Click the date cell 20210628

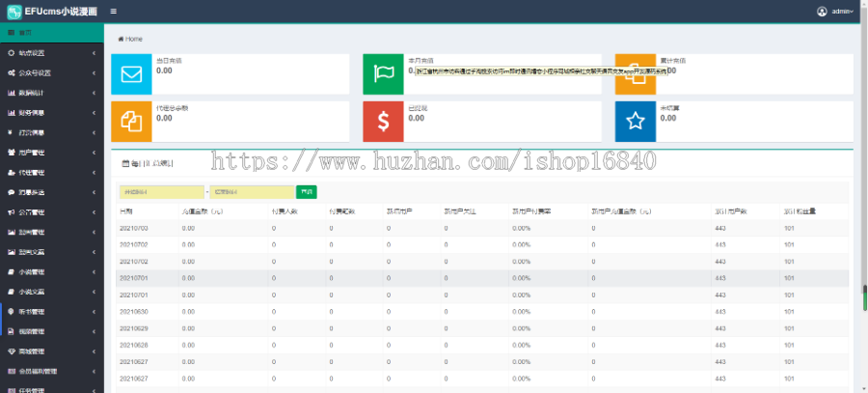[x=133, y=345]
